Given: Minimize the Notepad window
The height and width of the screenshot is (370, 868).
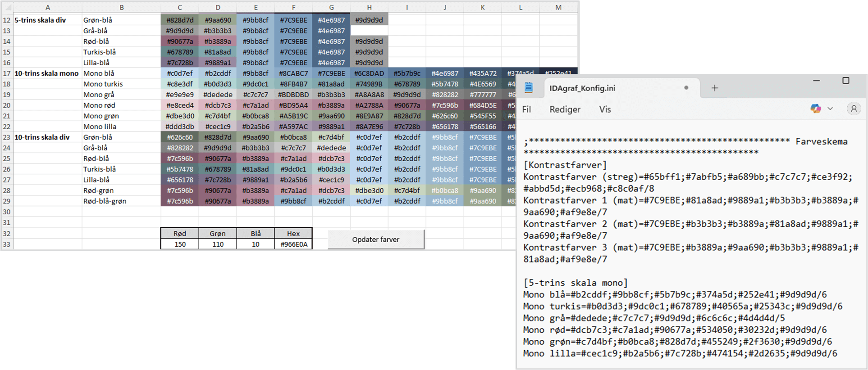Looking at the screenshot, I should tap(817, 81).
